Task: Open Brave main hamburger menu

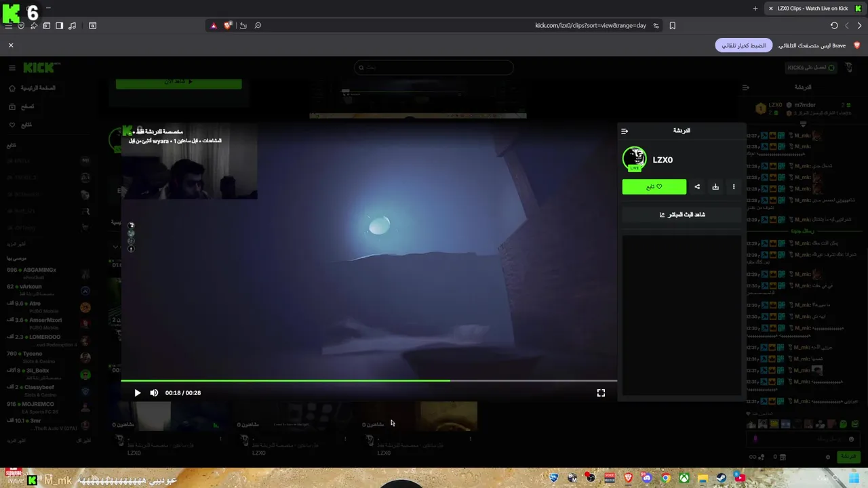Action: point(8,26)
